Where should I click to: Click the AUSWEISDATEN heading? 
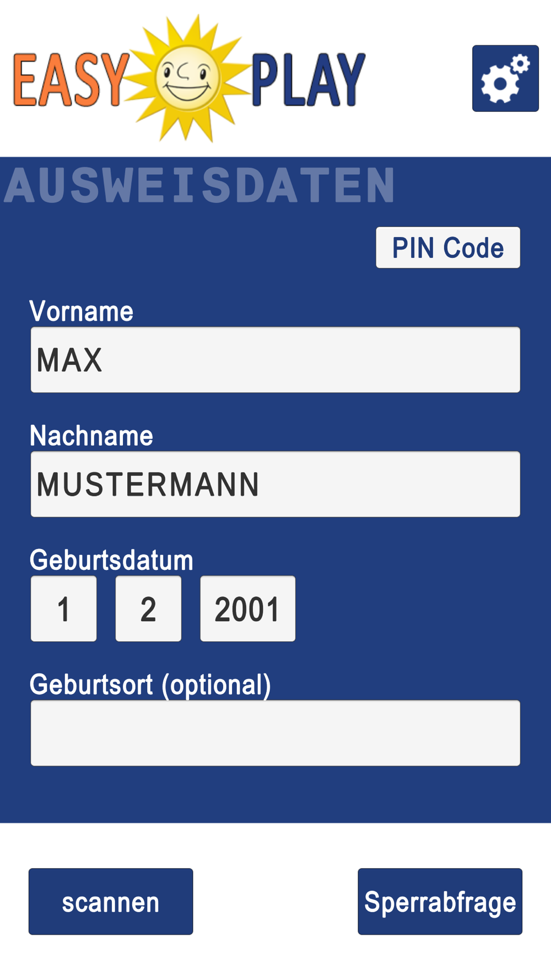pyautogui.click(x=199, y=185)
